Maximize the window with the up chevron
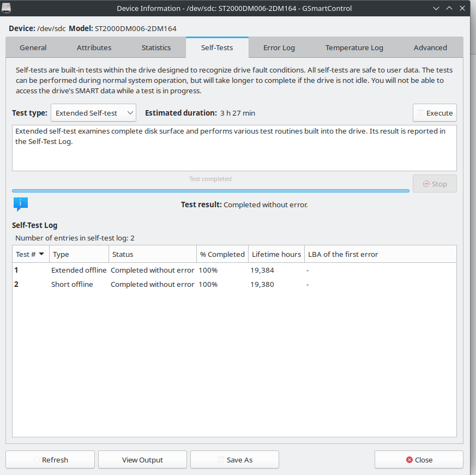Image resolution: width=476 pixels, height=475 pixels. (449, 8)
